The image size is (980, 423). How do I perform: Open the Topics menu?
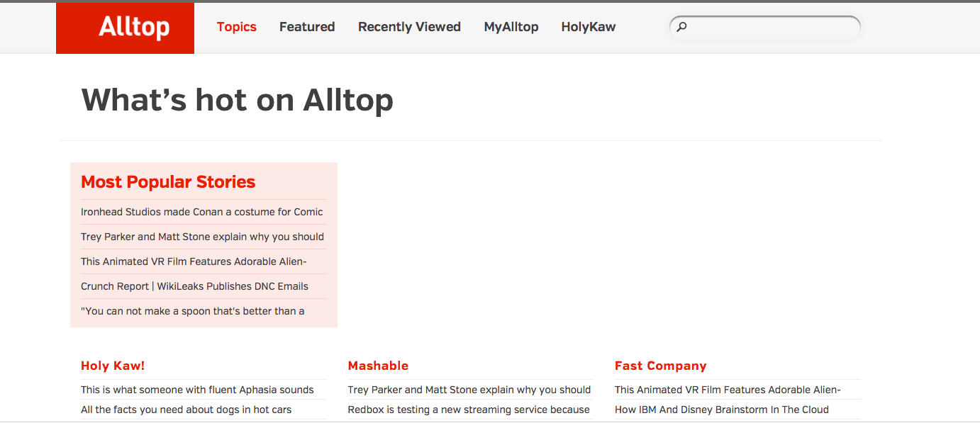(237, 27)
